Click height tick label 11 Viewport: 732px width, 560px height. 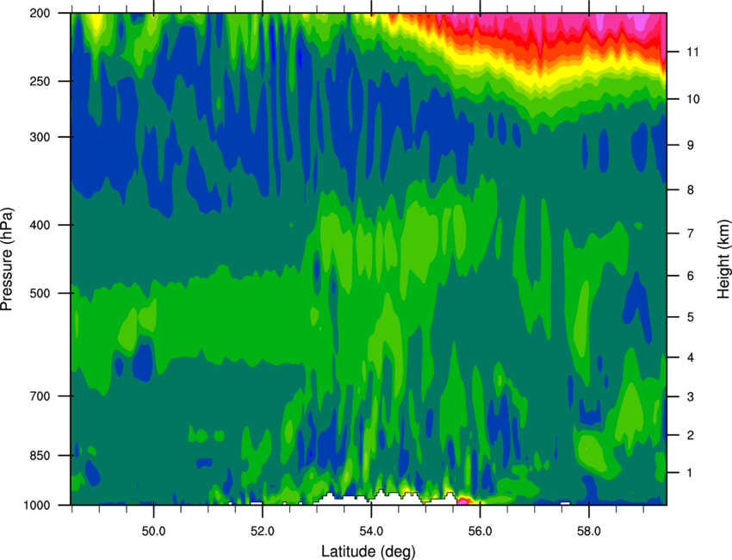pyautogui.click(x=692, y=52)
